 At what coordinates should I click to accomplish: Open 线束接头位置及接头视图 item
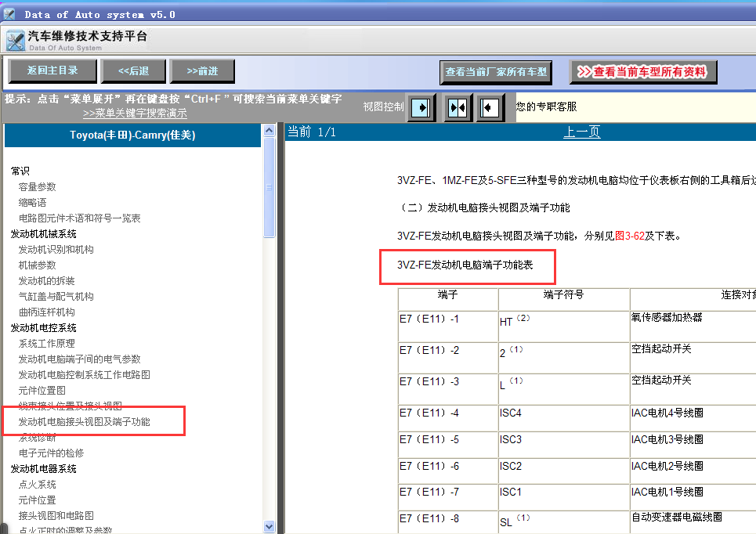coord(70,406)
